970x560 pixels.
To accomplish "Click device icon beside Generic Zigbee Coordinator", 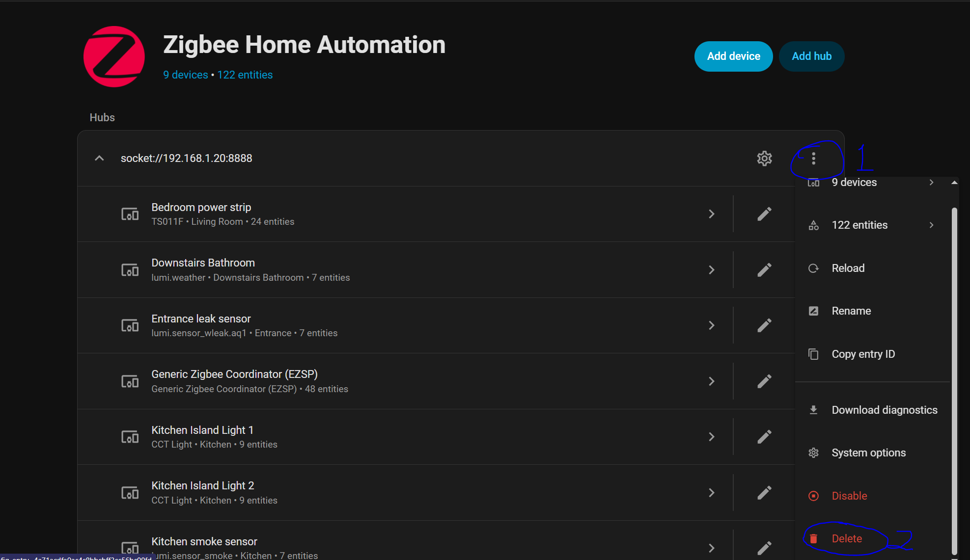I will tap(130, 381).
